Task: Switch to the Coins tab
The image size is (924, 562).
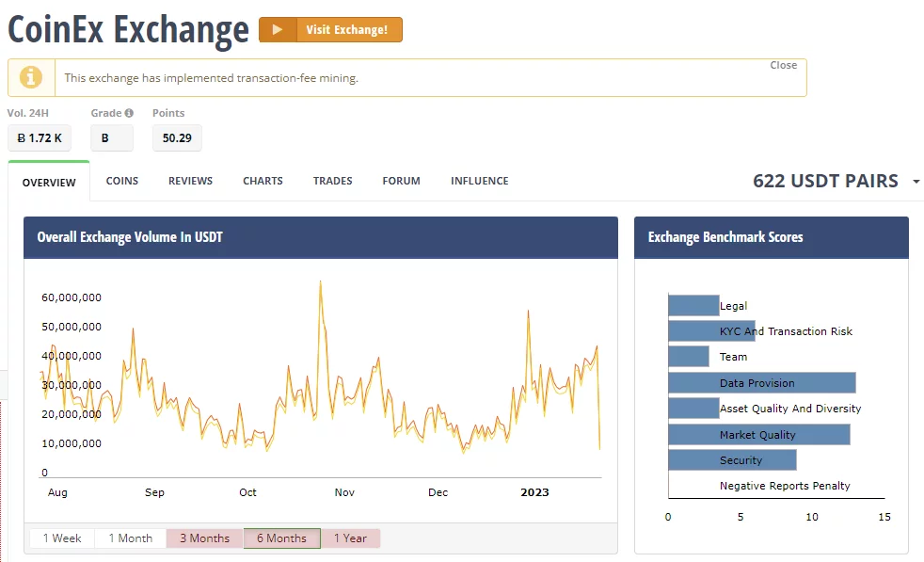Action: [122, 181]
